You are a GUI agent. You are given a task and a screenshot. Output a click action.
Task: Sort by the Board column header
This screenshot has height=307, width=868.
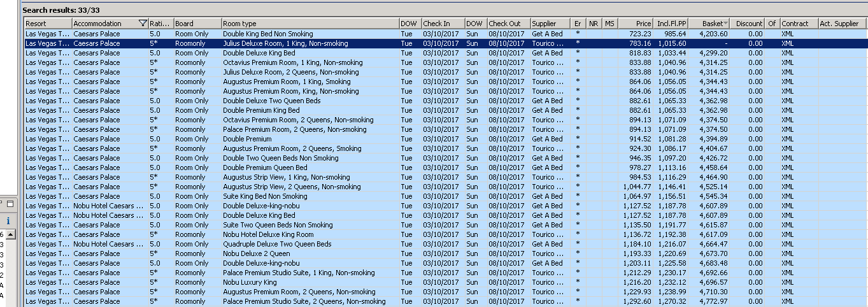(x=197, y=24)
